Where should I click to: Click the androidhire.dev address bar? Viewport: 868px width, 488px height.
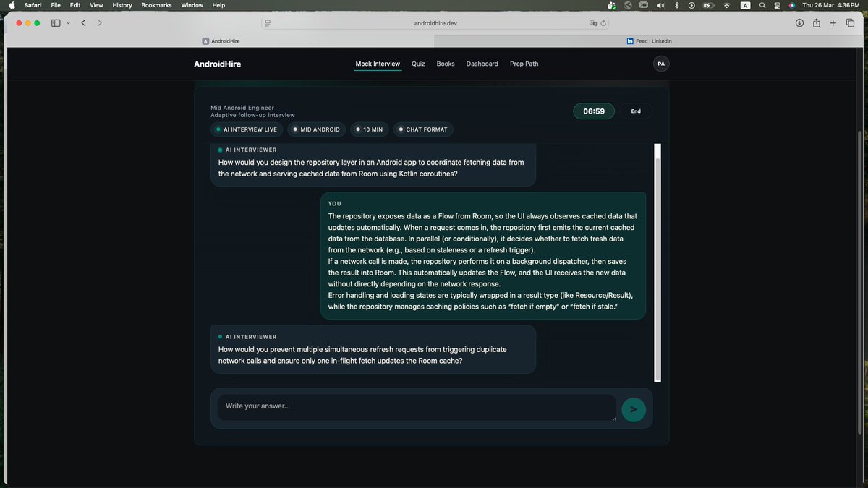[x=435, y=23]
